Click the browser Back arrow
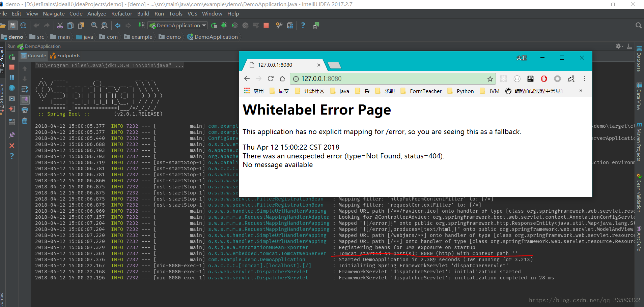644x307 pixels. click(x=247, y=79)
